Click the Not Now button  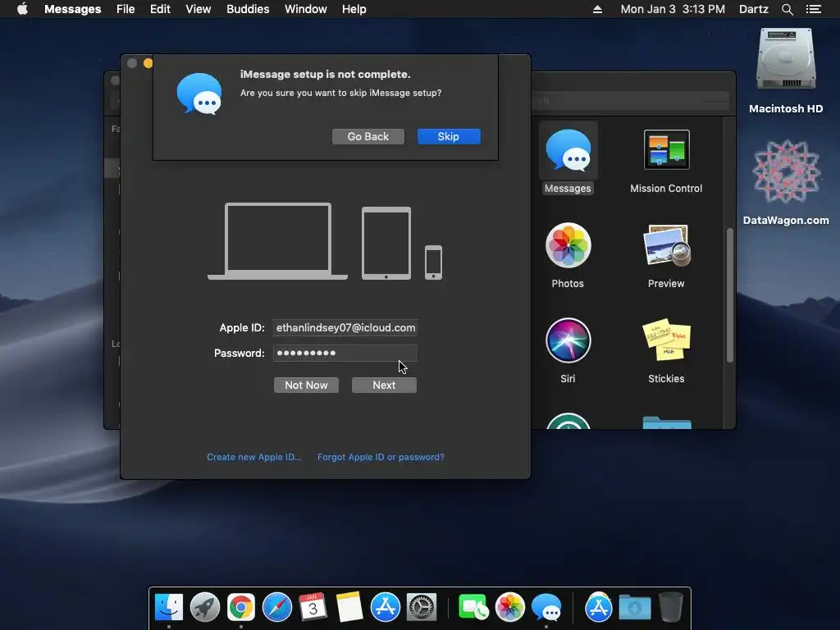306,386
